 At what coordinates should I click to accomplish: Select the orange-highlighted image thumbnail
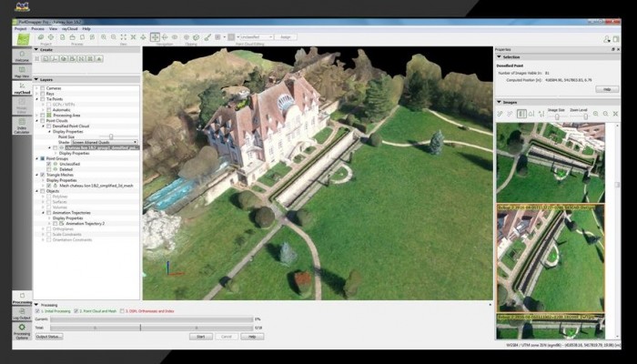551,258
